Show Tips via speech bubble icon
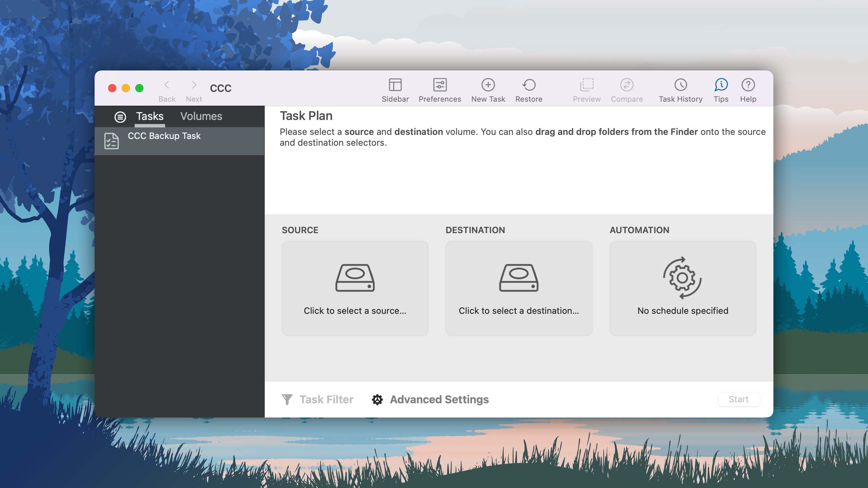The width and height of the screenshot is (868, 488). pyautogui.click(x=721, y=85)
